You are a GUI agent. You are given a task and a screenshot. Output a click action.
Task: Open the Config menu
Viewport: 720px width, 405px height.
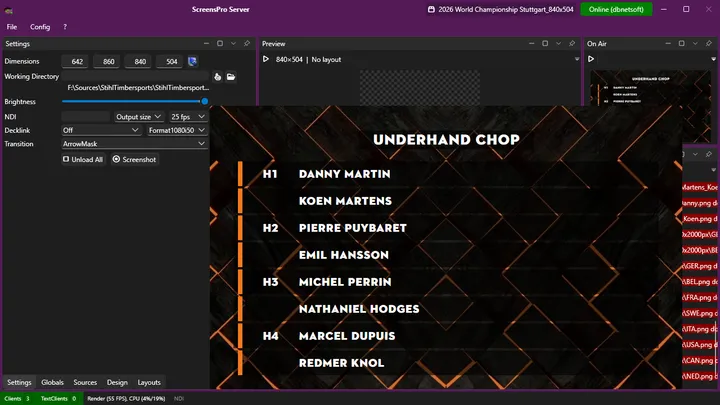[40, 27]
